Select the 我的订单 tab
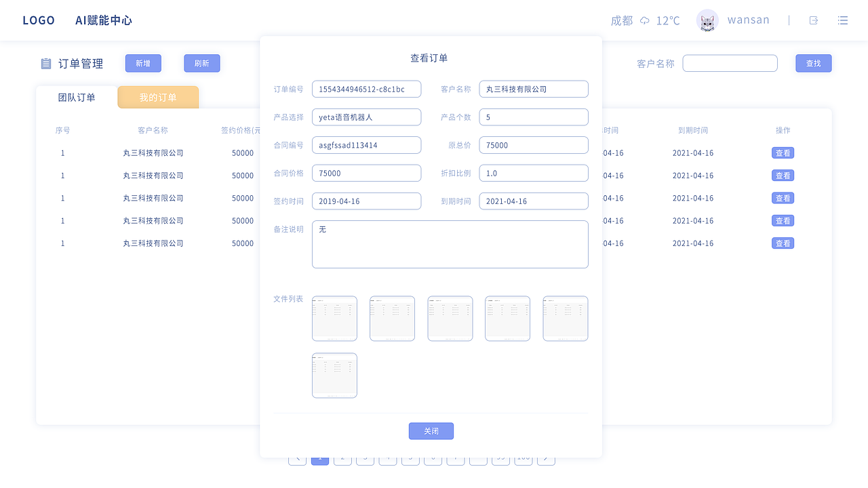 [158, 97]
